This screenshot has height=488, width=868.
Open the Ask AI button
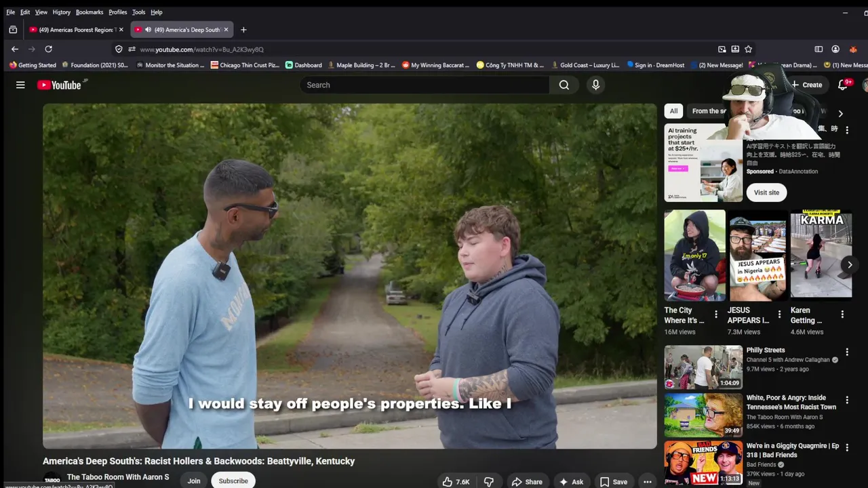point(571,481)
